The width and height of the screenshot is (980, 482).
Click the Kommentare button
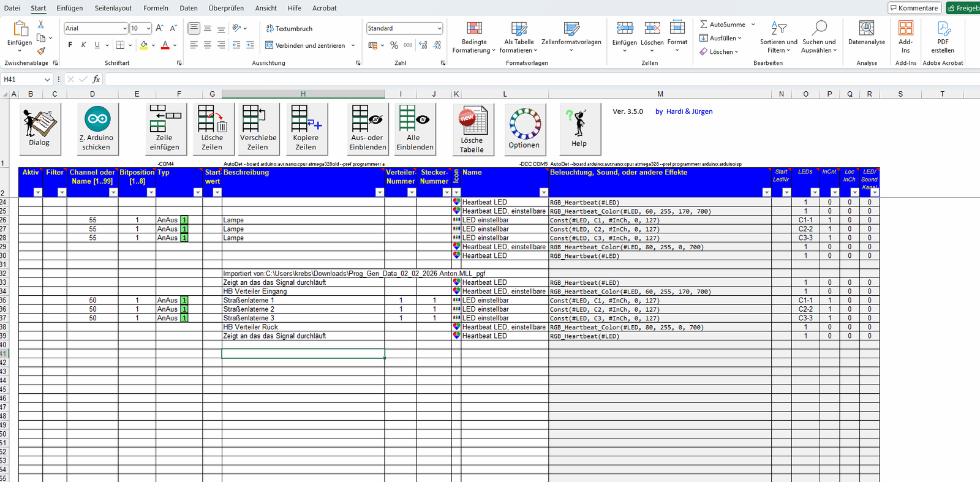point(914,8)
